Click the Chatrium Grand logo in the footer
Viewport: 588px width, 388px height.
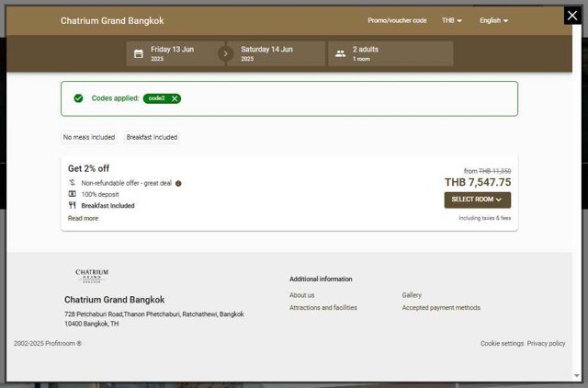pyautogui.click(x=92, y=276)
